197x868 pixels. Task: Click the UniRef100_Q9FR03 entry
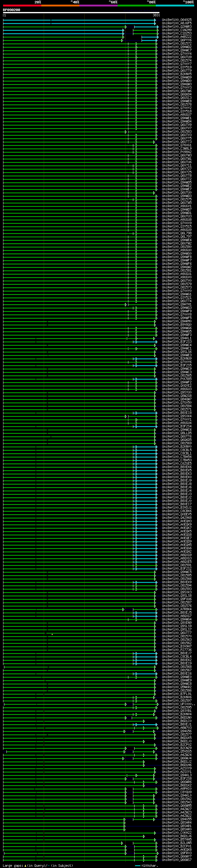point(177,853)
